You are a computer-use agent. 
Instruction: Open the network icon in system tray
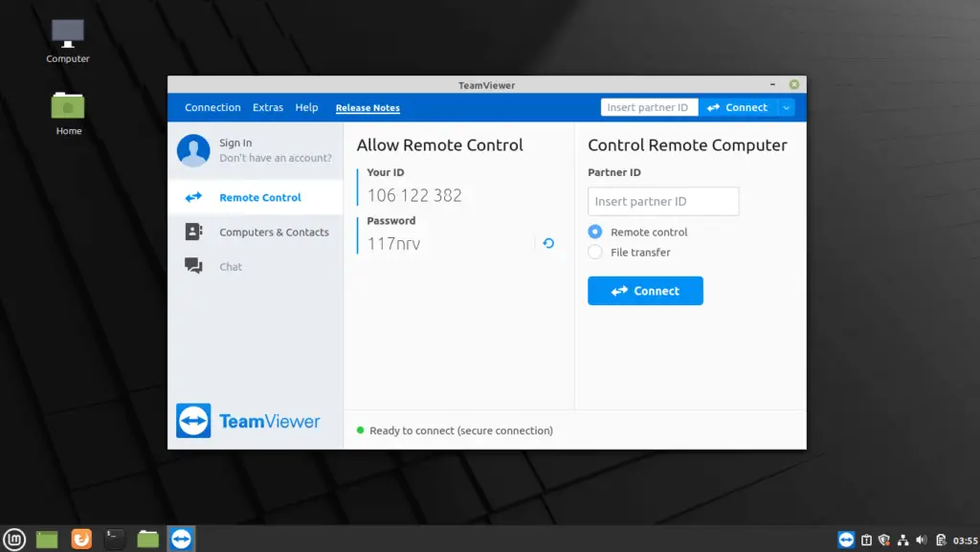(902, 541)
